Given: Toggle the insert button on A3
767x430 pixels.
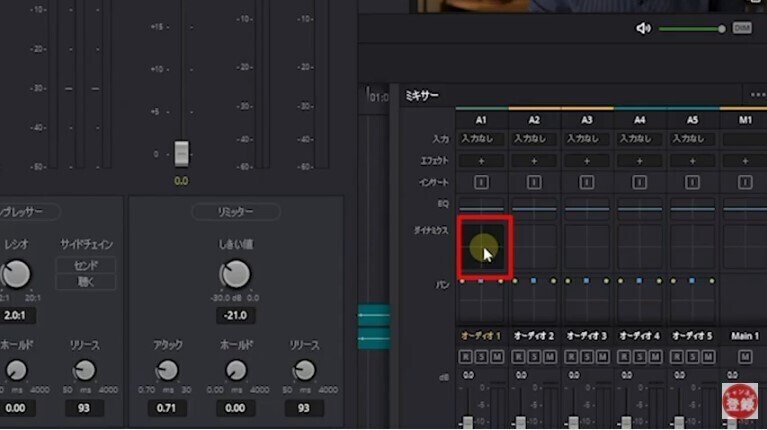Looking at the screenshot, I should (587, 182).
